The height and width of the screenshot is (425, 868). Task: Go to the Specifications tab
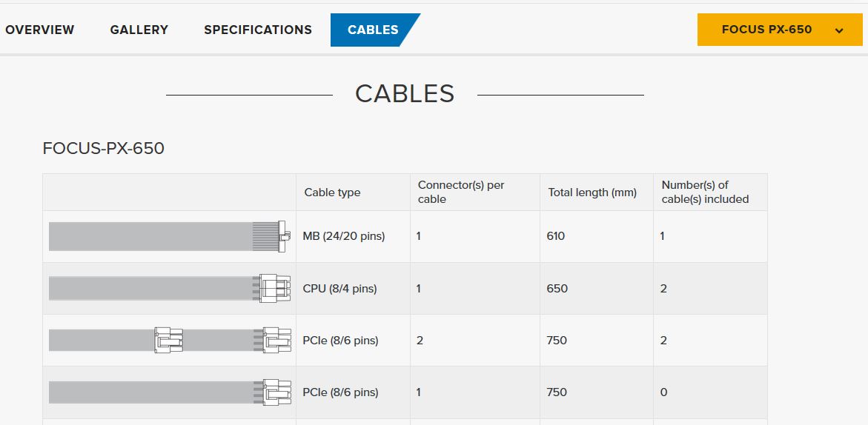click(x=258, y=30)
